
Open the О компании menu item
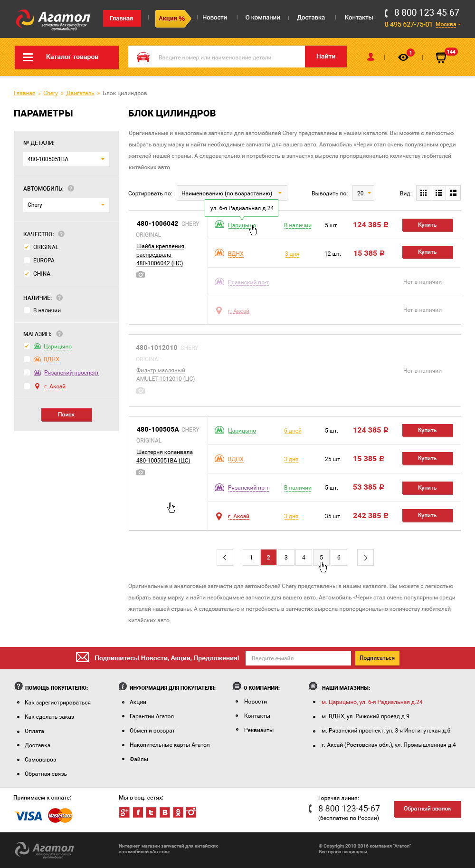pyautogui.click(x=263, y=18)
